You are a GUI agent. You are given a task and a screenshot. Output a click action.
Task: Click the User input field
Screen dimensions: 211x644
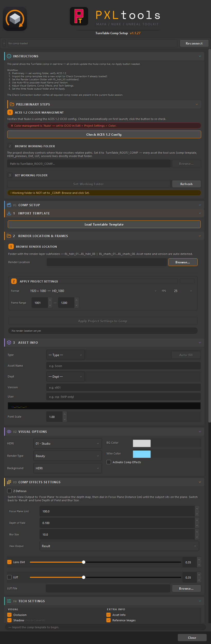[124, 397]
